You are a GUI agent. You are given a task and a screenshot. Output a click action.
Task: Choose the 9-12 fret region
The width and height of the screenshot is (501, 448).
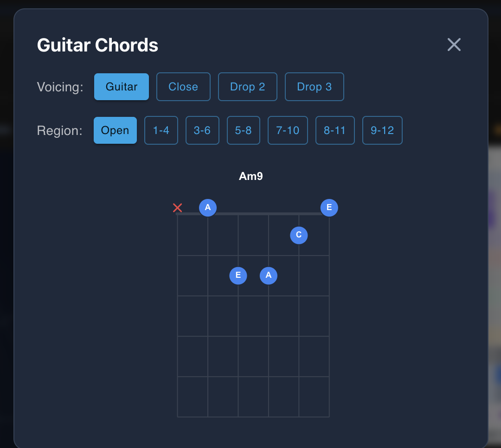pyautogui.click(x=382, y=130)
